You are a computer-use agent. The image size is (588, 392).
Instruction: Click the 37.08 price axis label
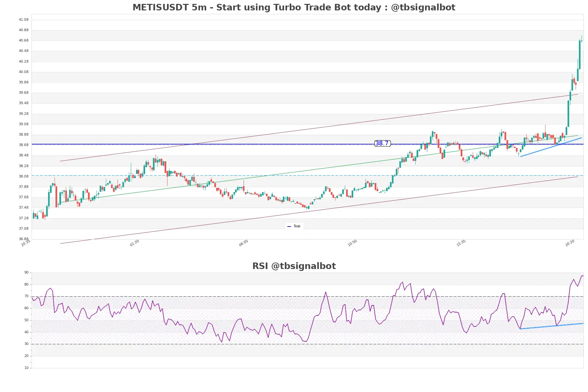click(23, 229)
